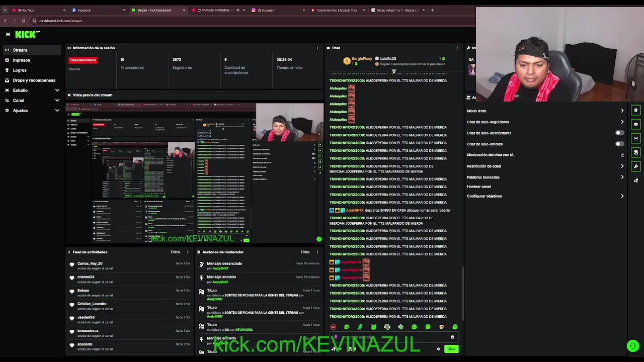Switch to the Instagram browser tab
This screenshot has width=644, height=362.
tap(278, 10)
